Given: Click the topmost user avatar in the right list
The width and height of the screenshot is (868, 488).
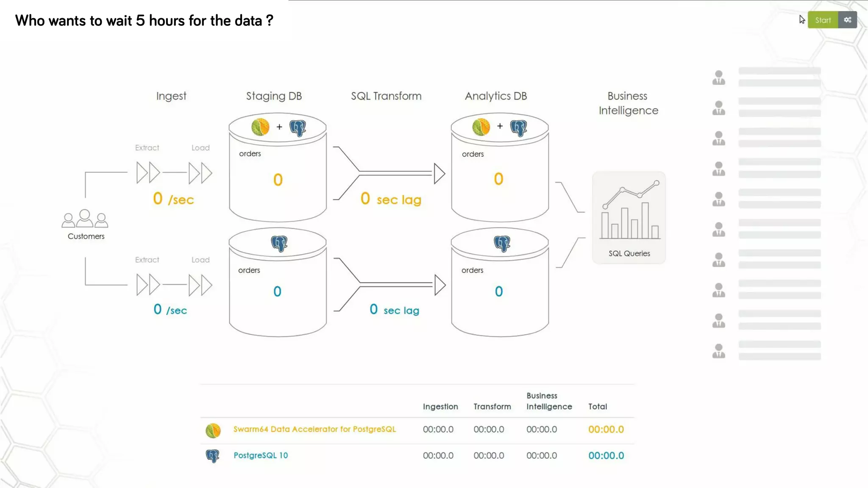Looking at the screenshot, I should 718,78.
